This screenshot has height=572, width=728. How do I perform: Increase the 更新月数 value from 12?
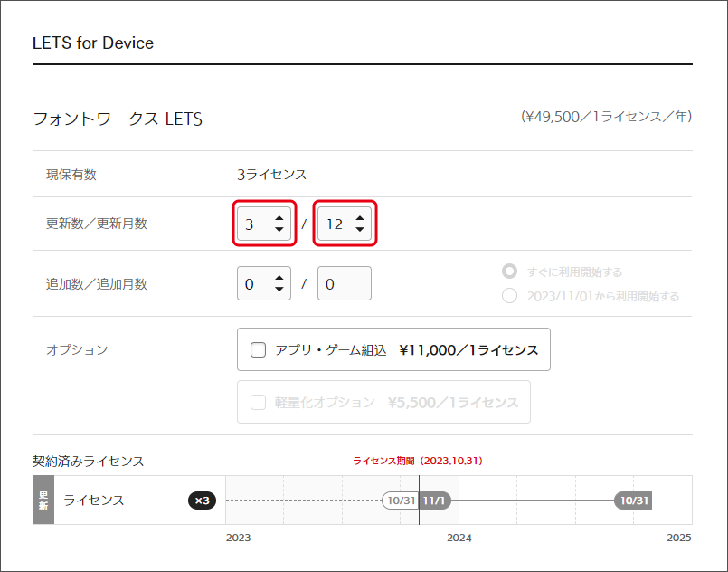click(x=361, y=218)
